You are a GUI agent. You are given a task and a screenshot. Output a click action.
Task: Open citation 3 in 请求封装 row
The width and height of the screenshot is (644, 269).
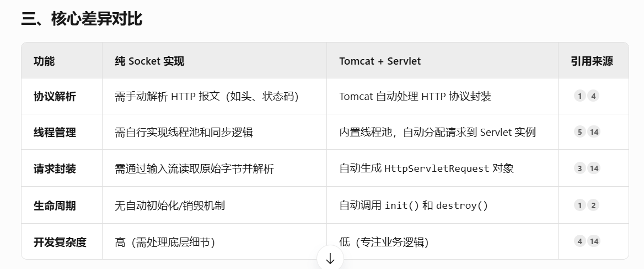579,168
